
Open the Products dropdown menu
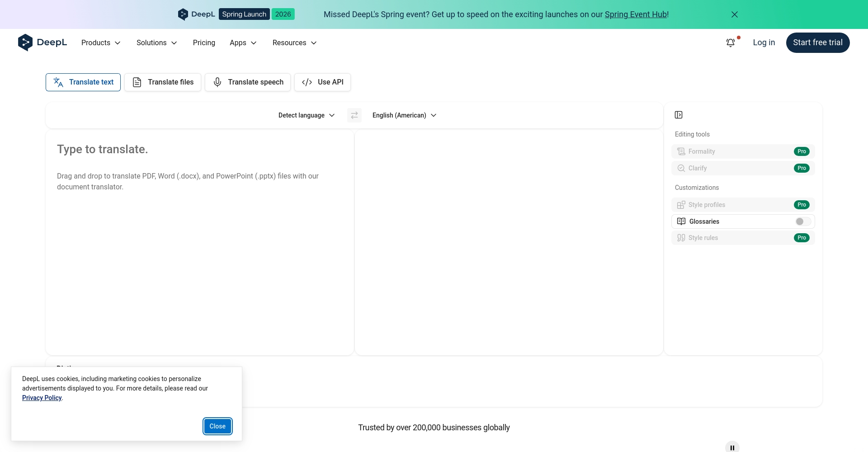coord(101,42)
